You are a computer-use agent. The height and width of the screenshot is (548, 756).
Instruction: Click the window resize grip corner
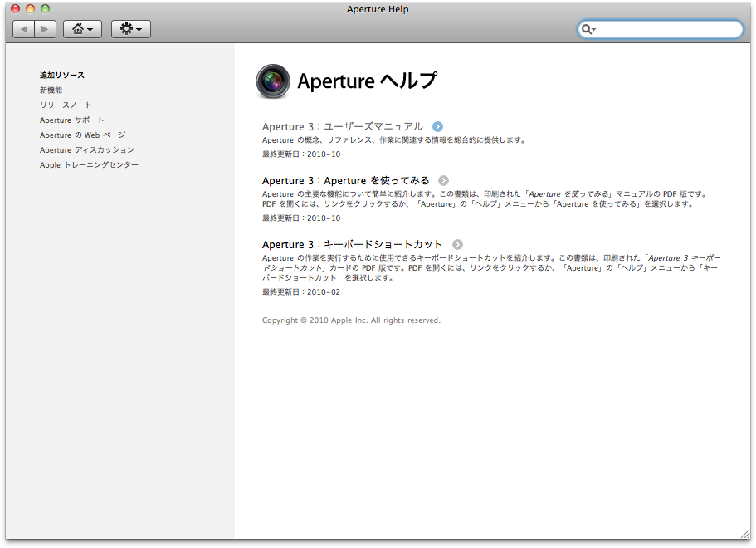click(745, 534)
